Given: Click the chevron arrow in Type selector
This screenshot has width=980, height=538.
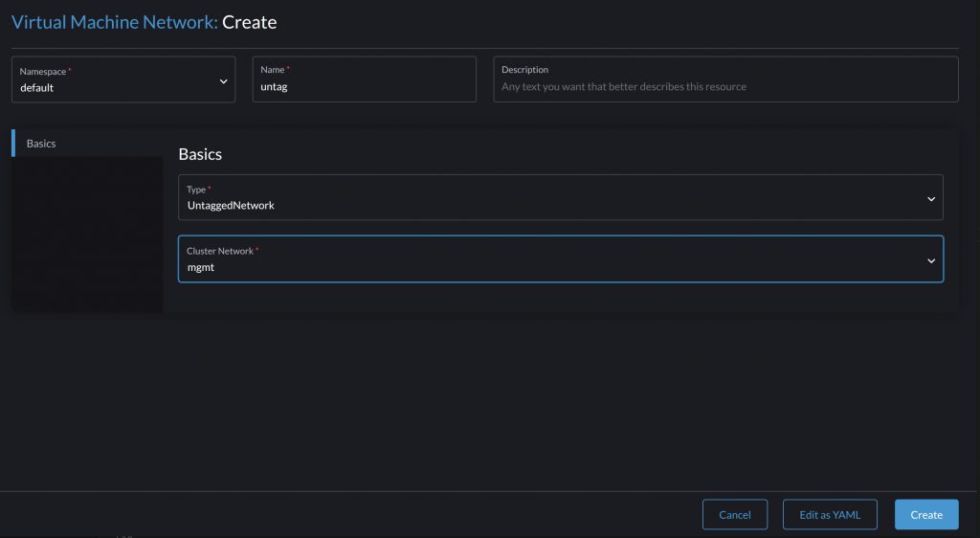Looking at the screenshot, I should click(930, 199).
